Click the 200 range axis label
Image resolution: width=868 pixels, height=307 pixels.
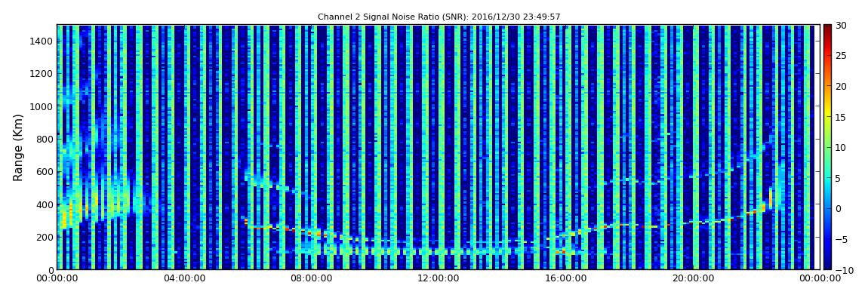point(45,237)
